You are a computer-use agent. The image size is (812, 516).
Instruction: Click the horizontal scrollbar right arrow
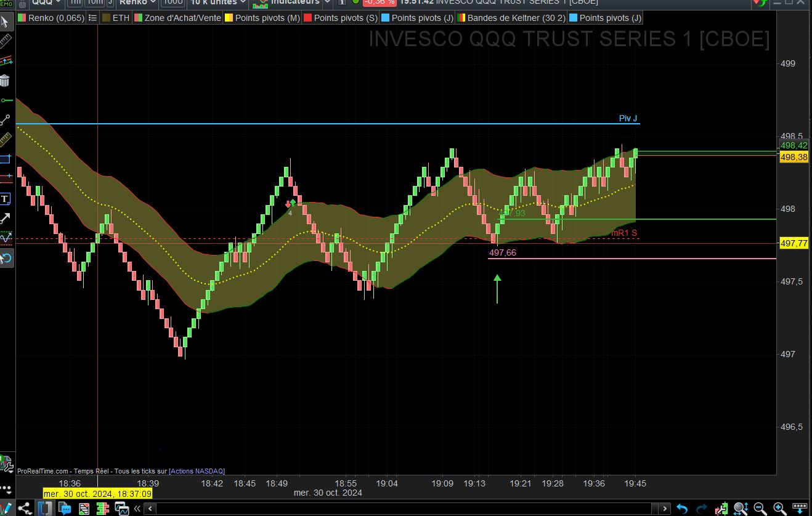pyautogui.click(x=665, y=509)
